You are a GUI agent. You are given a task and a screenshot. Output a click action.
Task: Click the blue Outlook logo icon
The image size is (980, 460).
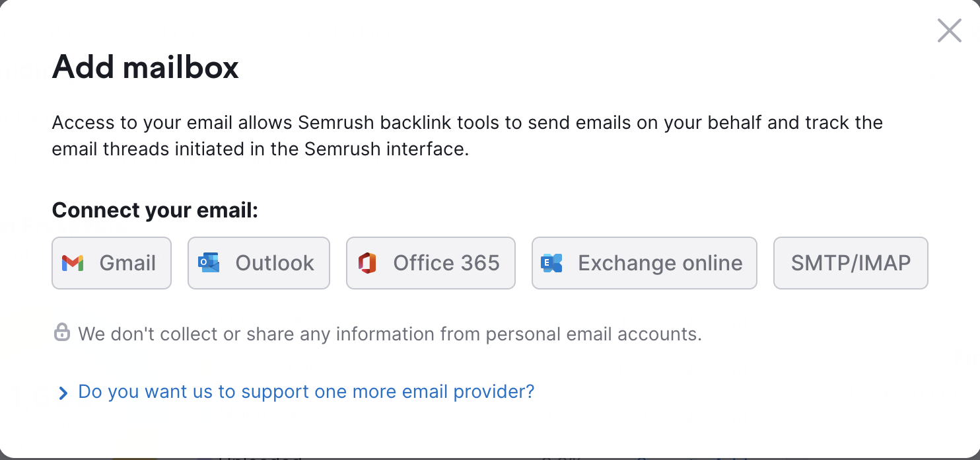click(x=209, y=263)
